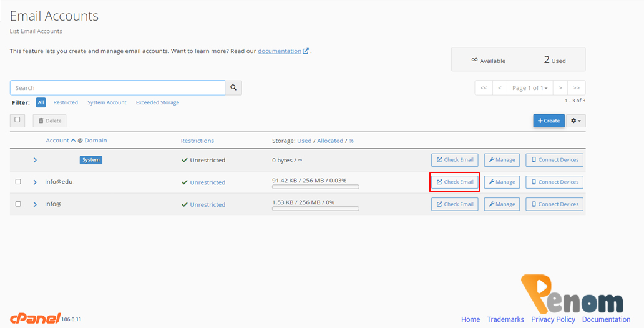The image size is (644, 328).
Task: Open the gear settings dropdown
Action: (x=576, y=121)
